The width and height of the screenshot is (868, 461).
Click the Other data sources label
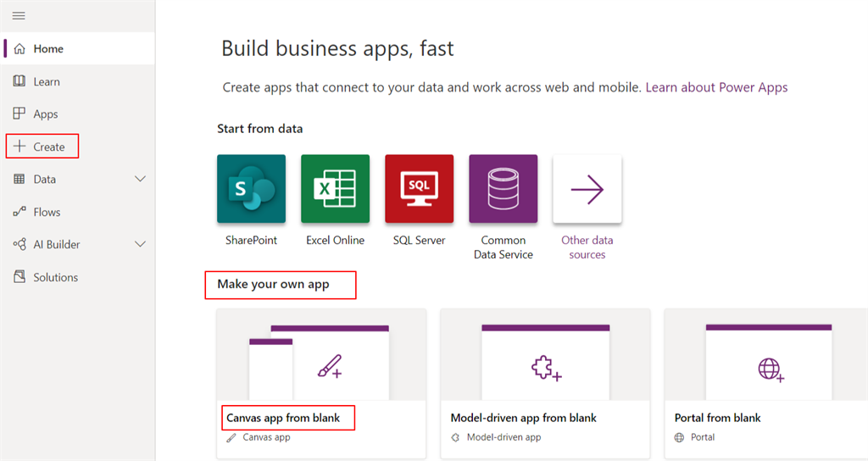(x=587, y=247)
